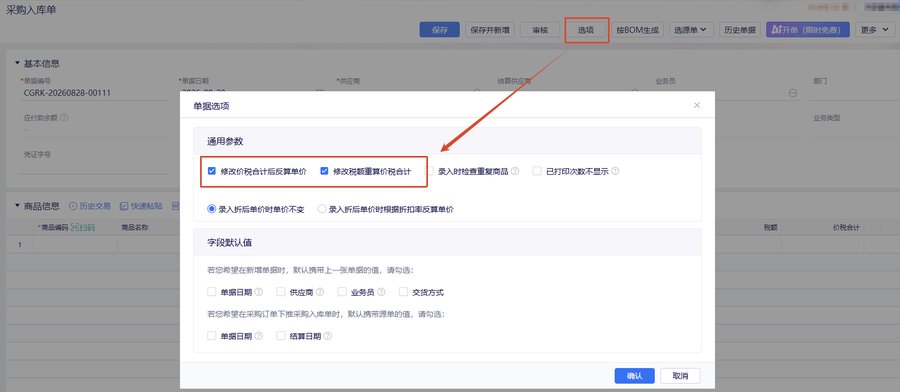Expand the 选源单 dropdown
This screenshot has height=392, width=900.
pyautogui.click(x=691, y=30)
